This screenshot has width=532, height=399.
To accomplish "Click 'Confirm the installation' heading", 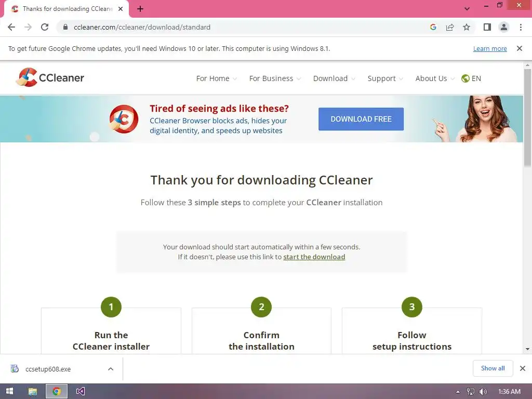I will pos(261,341).
